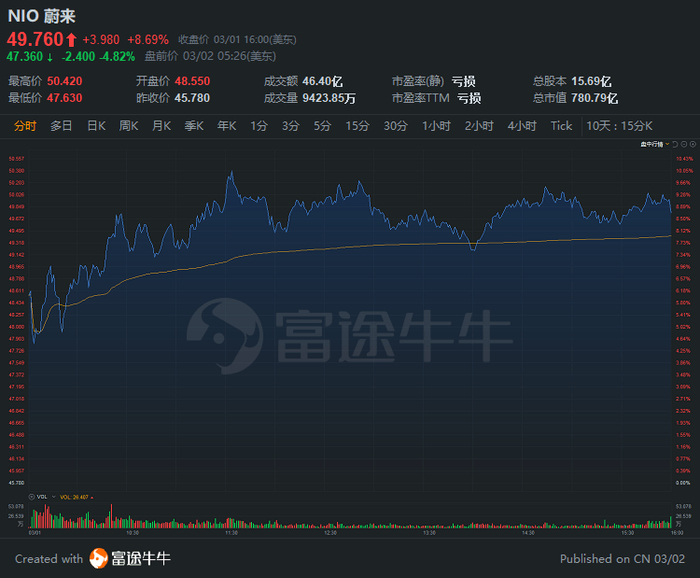The width and height of the screenshot is (700, 578).
Task: Open the 周K weekly candlestick tab
Action: pos(129,126)
